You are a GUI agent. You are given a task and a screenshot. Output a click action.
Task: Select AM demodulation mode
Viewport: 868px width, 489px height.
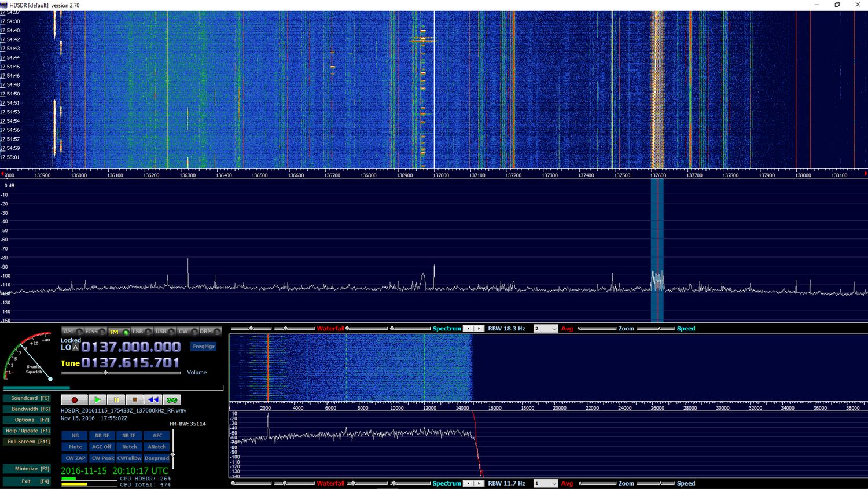pos(69,332)
